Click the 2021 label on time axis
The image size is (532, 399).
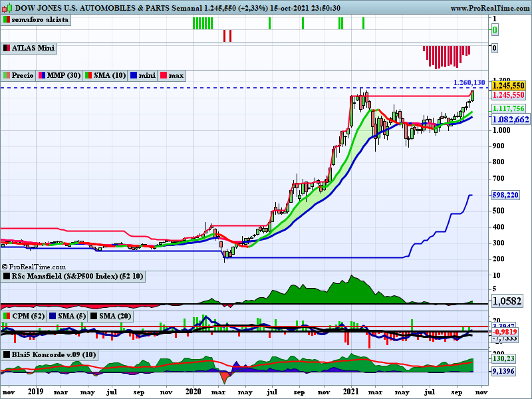pos(351,392)
